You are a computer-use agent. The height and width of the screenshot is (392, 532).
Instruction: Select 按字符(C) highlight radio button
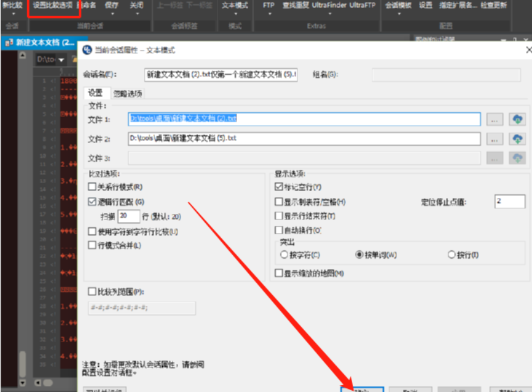click(284, 254)
